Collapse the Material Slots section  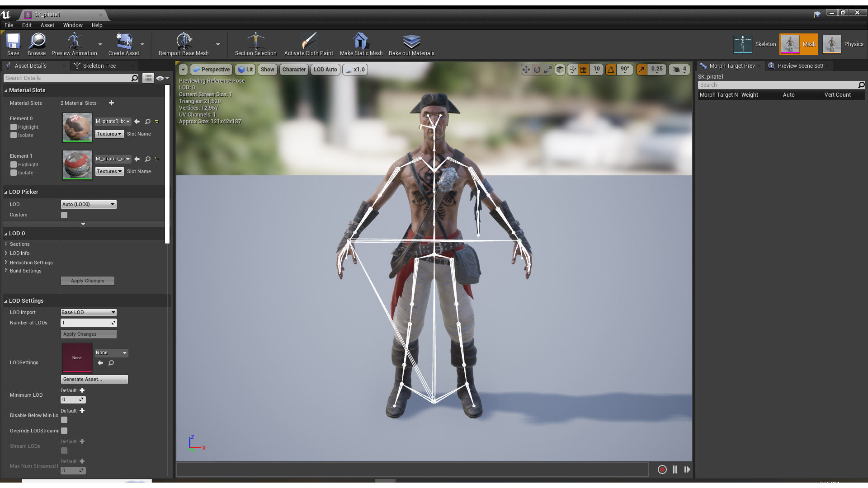click(6, 90)
